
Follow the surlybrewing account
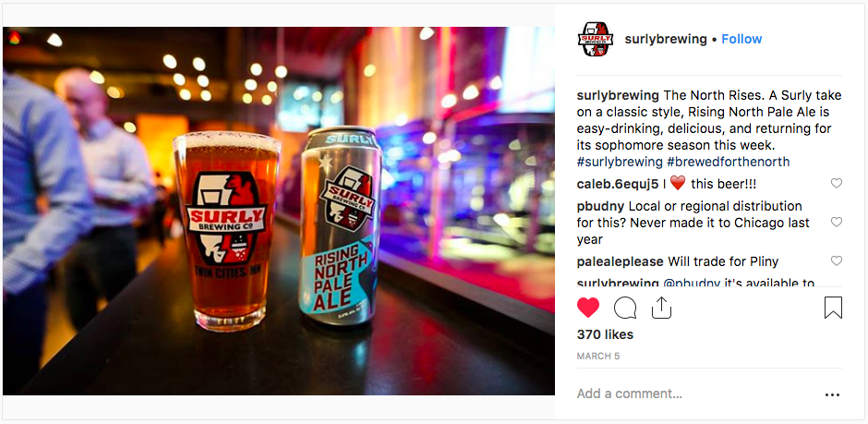point(741,40)
